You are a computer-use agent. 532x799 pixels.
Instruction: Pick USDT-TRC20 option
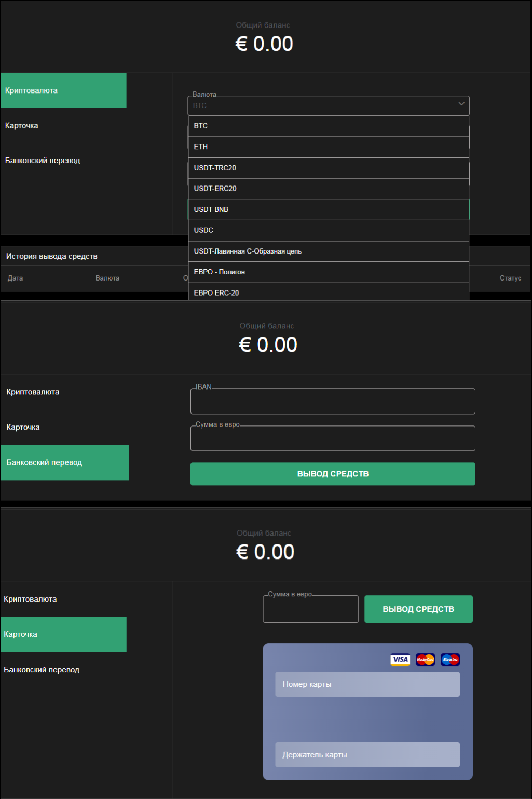tap(329, 168)
